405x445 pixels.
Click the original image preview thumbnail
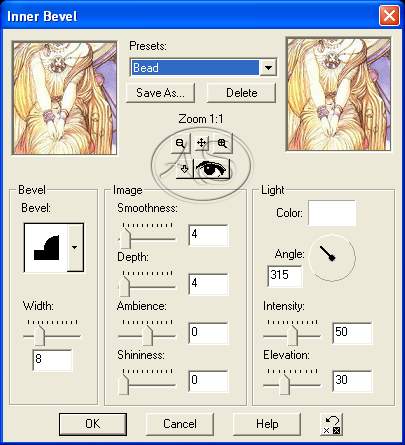(x=64, y=98)
